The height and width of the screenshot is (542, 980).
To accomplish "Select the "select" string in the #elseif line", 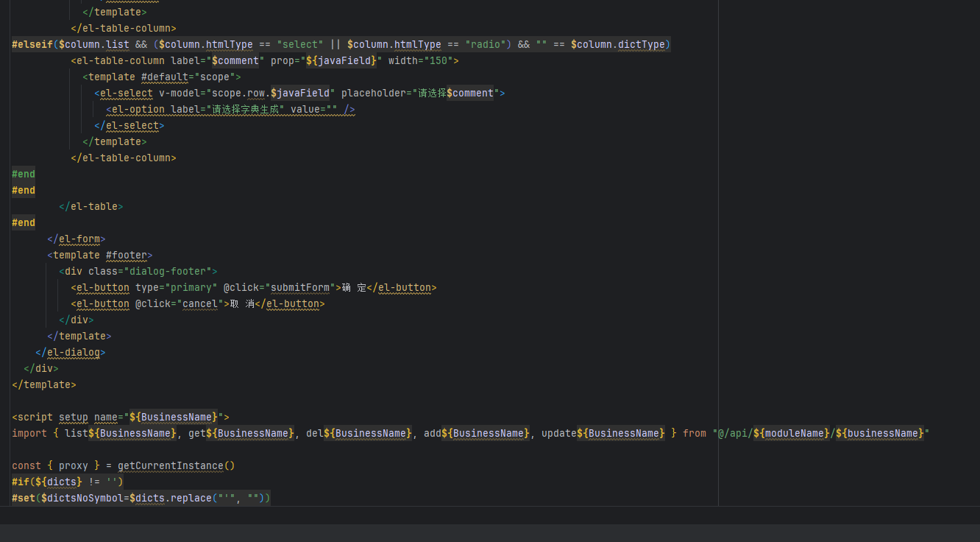I will click(x=300, y=45).
